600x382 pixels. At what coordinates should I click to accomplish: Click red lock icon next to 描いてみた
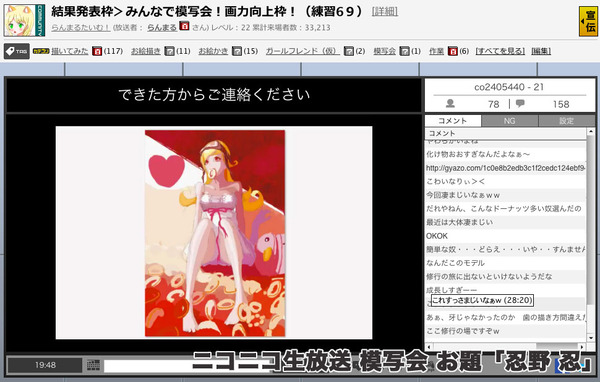coord(97,51)
